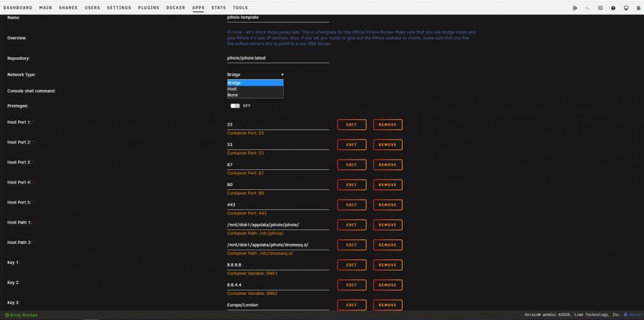Click the Repository field pihole/pihole:latest
This screenshot has height=320, width=644.
pos(278,59)
